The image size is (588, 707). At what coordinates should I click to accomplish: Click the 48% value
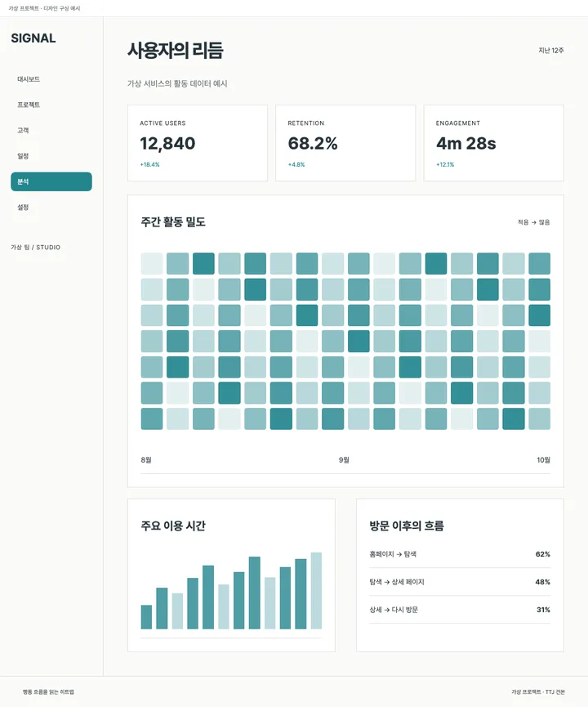point(543,582)
